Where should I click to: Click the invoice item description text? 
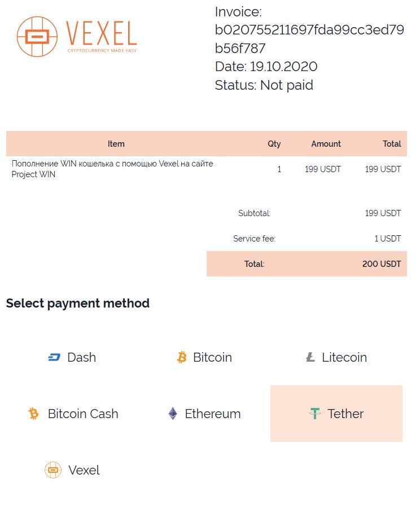point(112,169)
